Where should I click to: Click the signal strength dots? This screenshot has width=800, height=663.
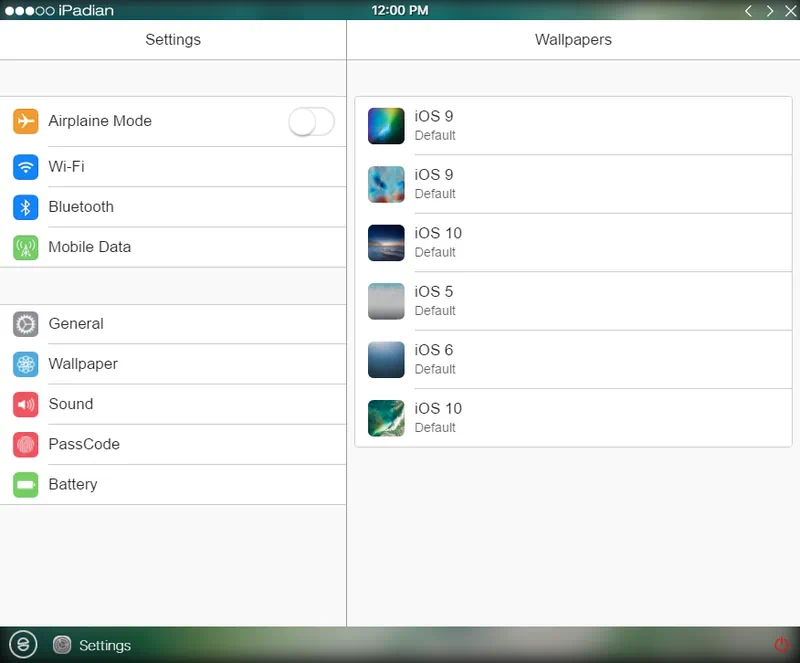(x=30, y=11)
